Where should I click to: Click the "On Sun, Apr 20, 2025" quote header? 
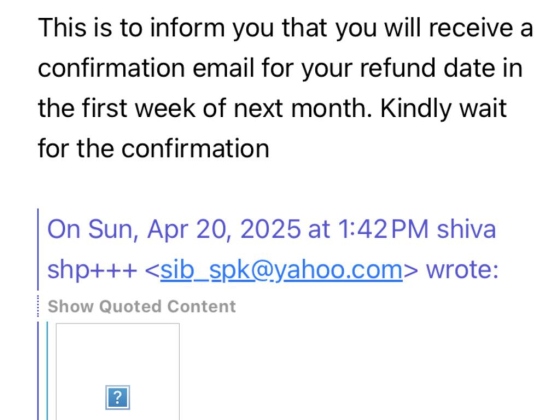click(174, 229)
